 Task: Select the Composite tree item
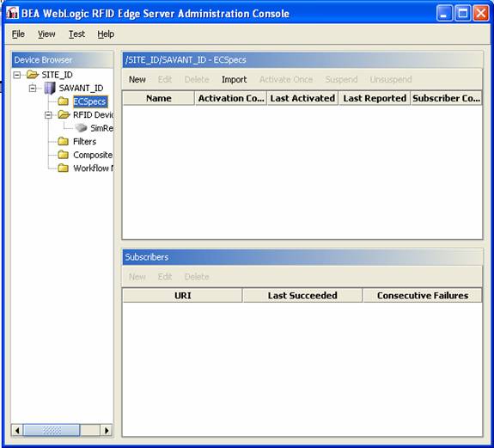pos(93,155)
